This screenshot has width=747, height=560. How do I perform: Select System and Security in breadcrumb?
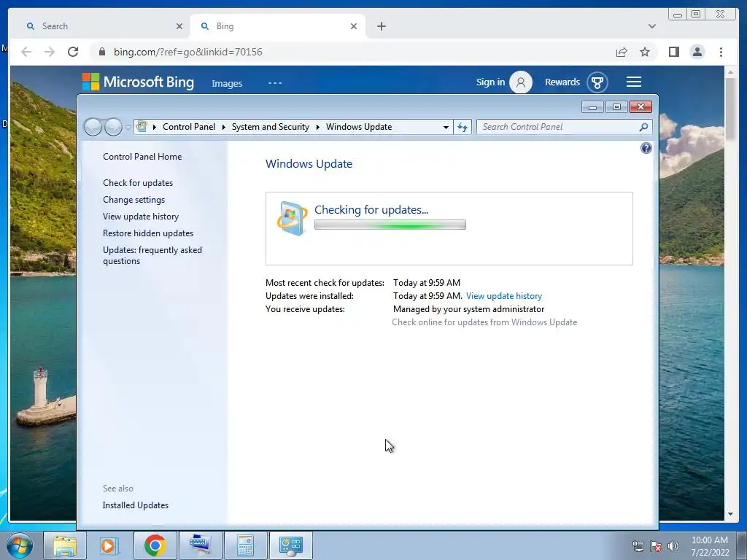coord(270,127)
